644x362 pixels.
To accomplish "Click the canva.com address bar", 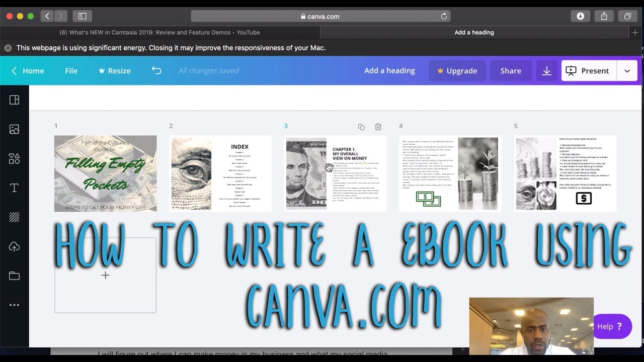I will tap(320, 16).
